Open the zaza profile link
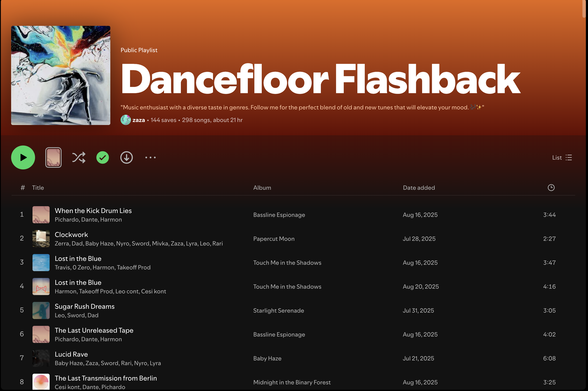 (139, 120)
